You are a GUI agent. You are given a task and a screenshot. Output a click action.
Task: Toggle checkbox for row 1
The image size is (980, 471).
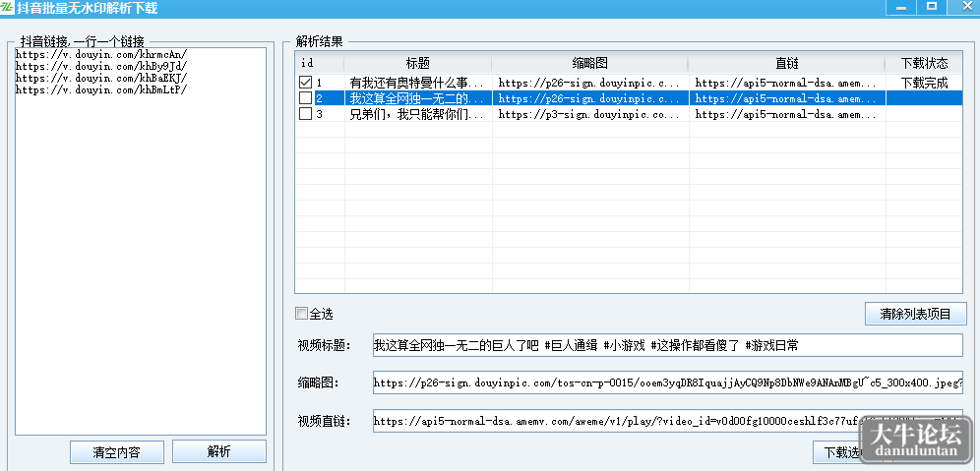click(305, 83)
